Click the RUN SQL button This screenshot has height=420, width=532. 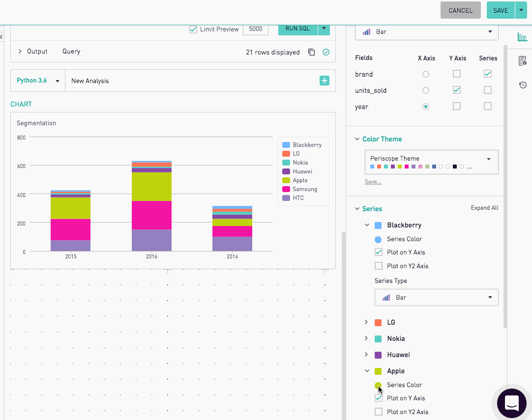point(297,29)
